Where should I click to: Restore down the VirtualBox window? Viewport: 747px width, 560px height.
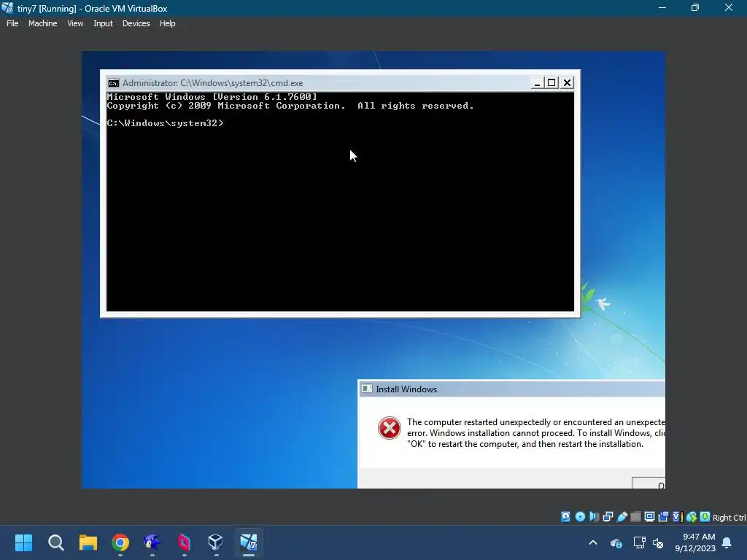coord(695,8)
